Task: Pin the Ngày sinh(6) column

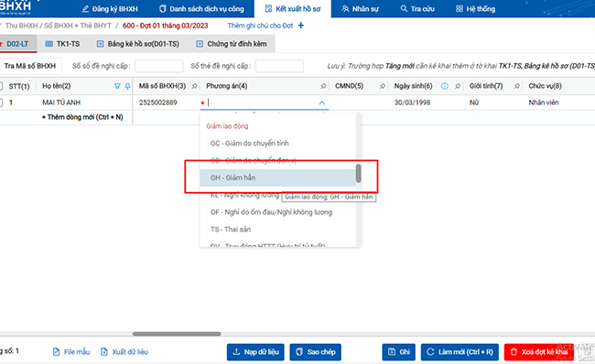Action: tap(458, 87)
